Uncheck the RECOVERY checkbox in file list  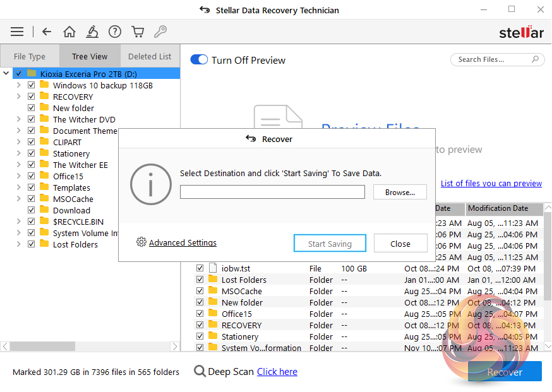(200, 325)
